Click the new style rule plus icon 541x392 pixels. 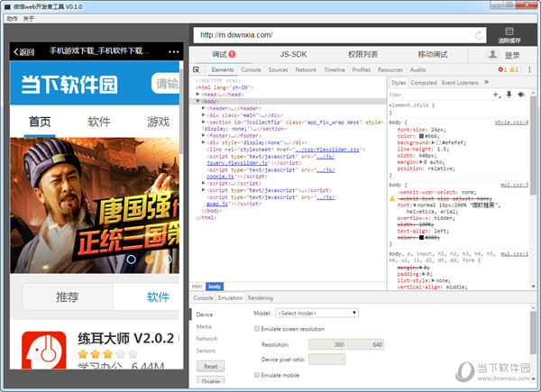click(497, 95)
